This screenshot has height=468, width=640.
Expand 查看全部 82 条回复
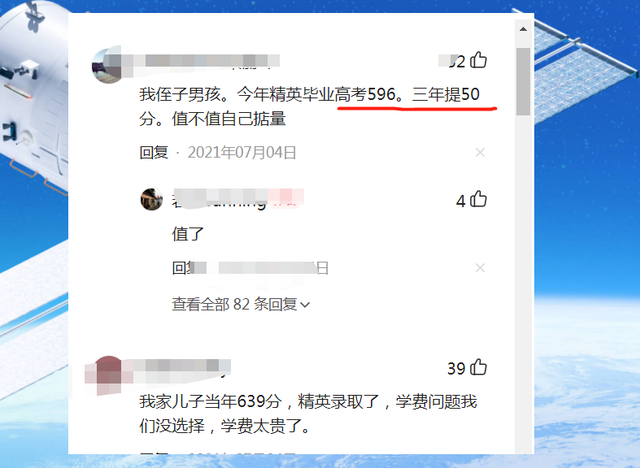[x=240, y=304]
